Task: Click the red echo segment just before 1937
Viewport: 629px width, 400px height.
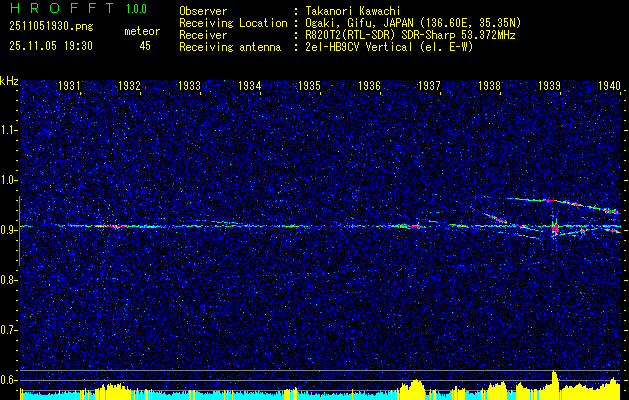Action: coord(414,227)
